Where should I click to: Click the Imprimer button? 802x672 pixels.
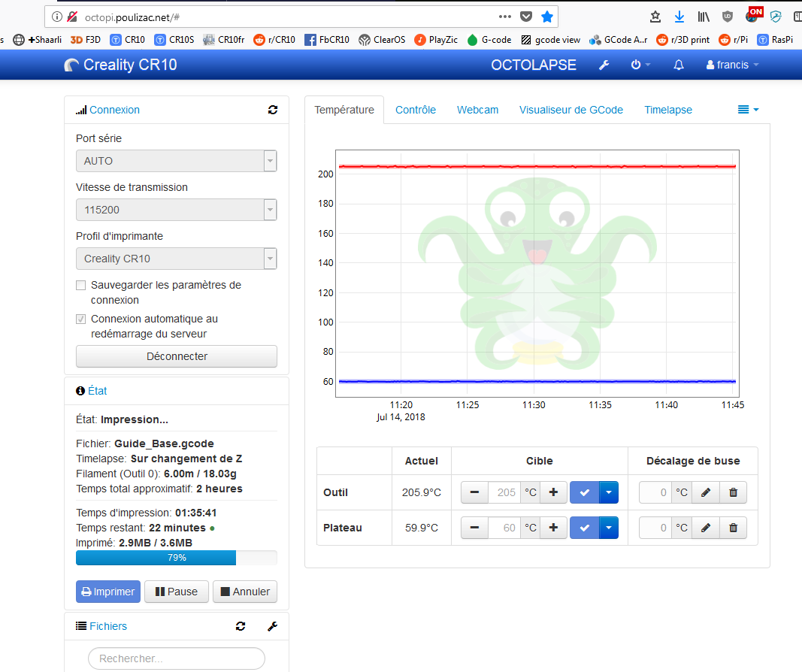point(108,592)
